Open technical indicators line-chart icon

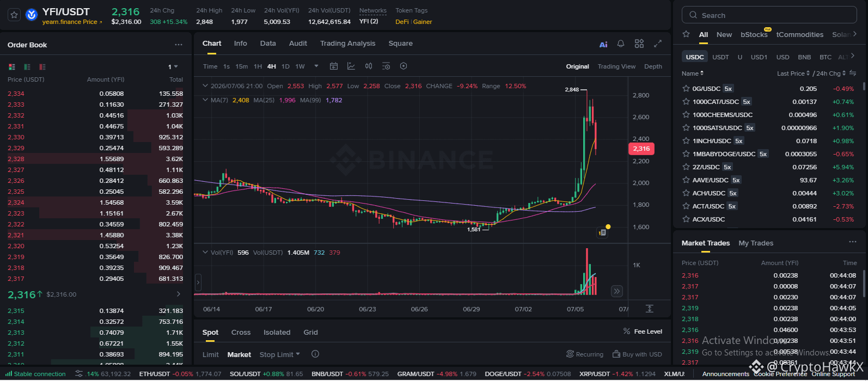pyautogui.click(x=351, y=66)
